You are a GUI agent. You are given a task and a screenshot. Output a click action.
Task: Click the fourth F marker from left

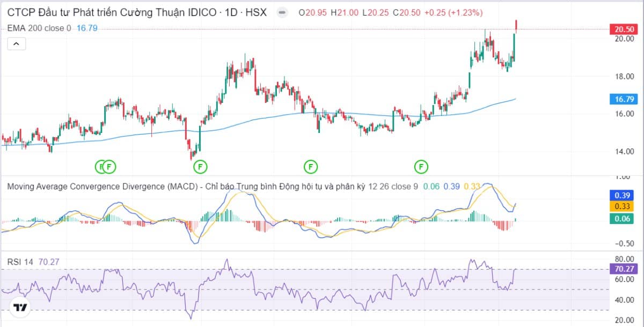point(310,167)
